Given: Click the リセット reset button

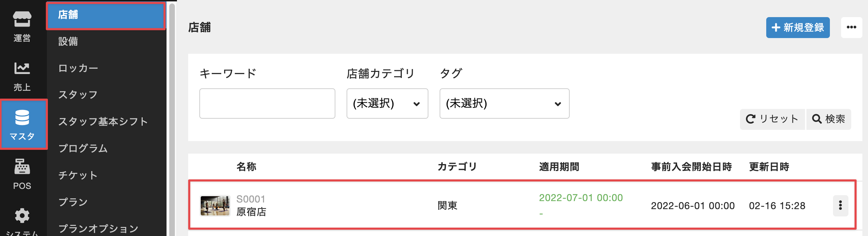Looking at the screenshot, I should coord(772,119).
